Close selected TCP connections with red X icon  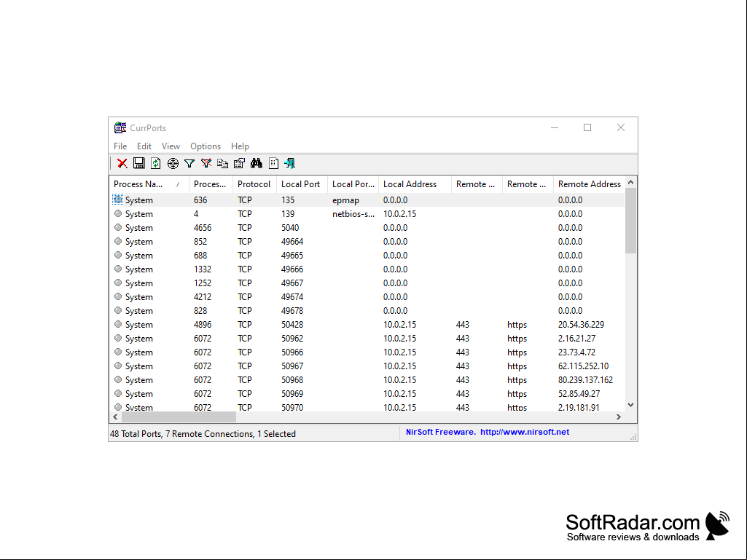(122, 163)
